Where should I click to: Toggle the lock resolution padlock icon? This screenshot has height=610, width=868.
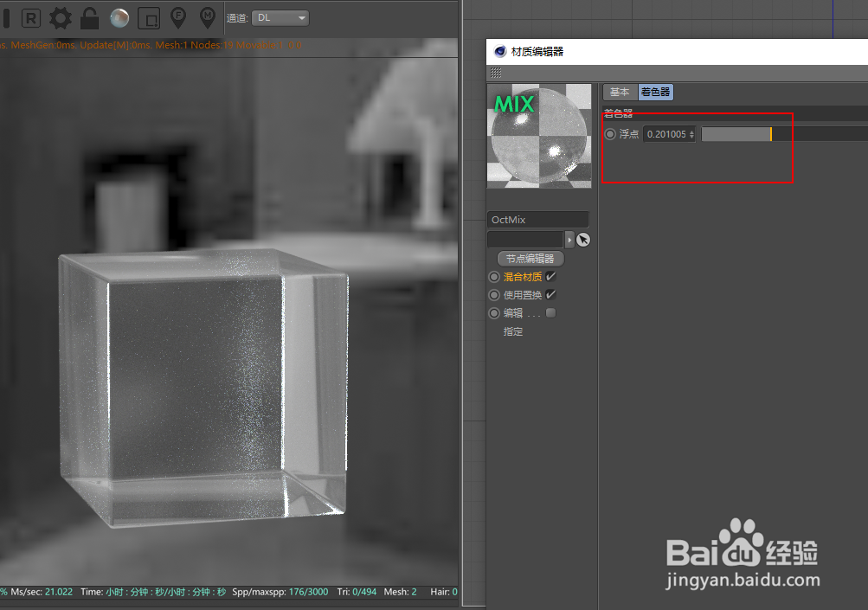pos(89,18)
